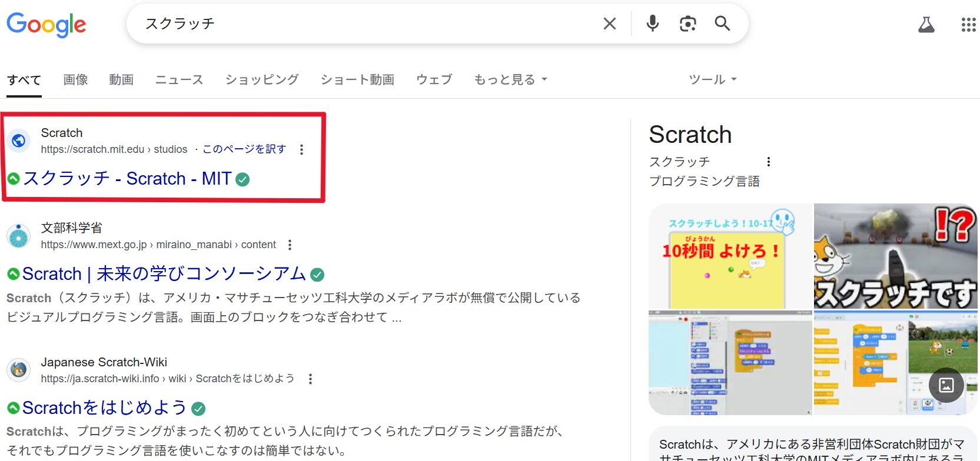
Task: Open the ウェブ tab
Action: tap(434, 79)
